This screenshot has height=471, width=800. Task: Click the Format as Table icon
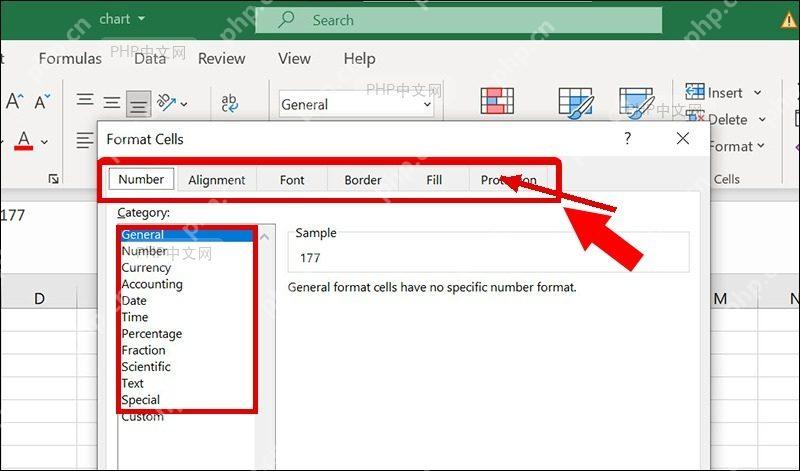click(x=576, y=103)
